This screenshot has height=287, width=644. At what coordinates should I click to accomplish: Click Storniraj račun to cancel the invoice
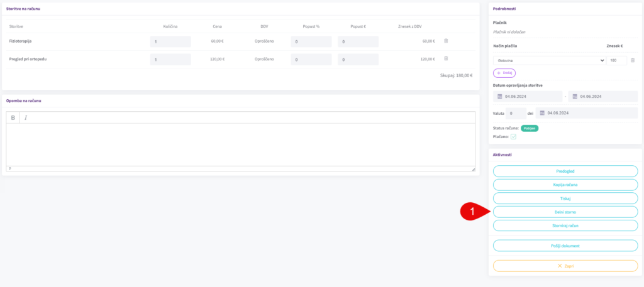[x=565, y=225]
